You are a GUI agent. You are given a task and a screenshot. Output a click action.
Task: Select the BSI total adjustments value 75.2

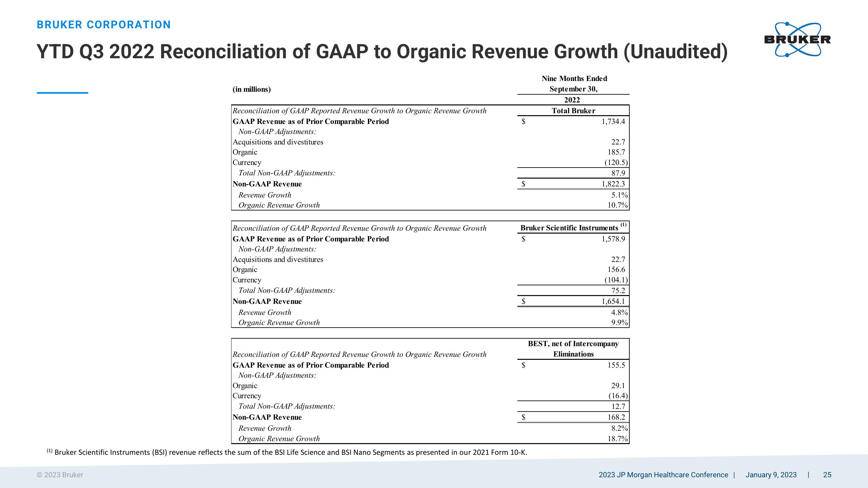pos(618,291)
